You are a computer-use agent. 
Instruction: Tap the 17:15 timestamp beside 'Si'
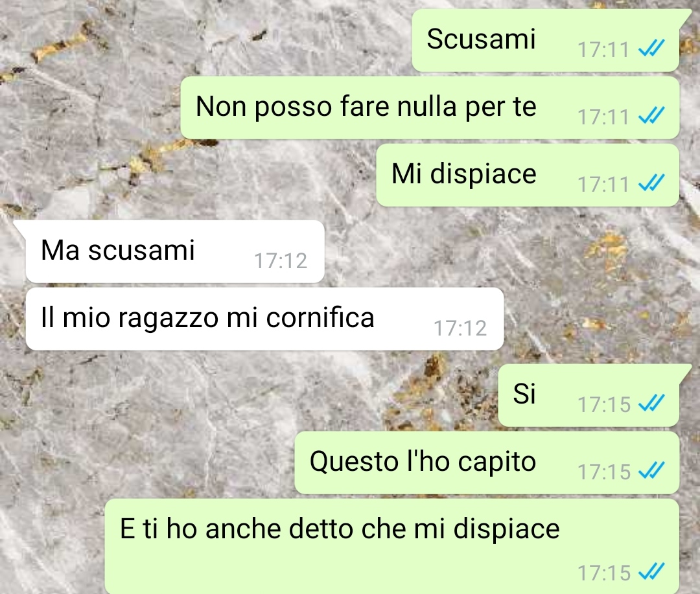(604, 405)
